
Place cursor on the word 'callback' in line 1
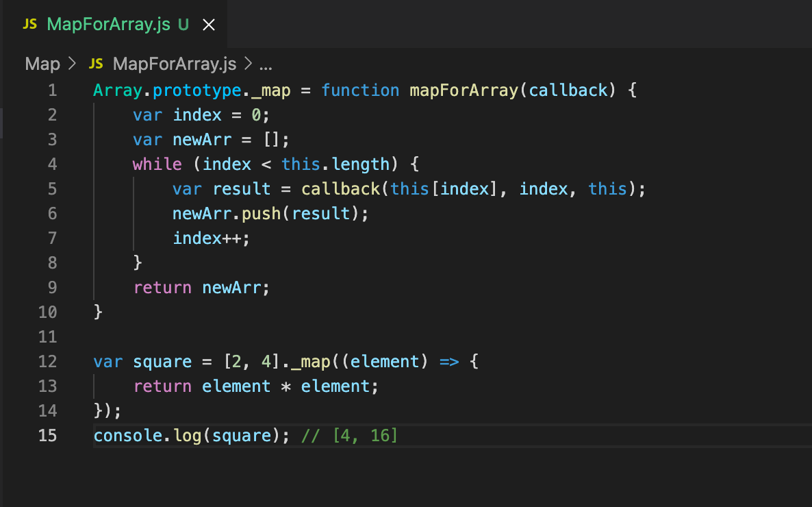[x=568, y=90]
